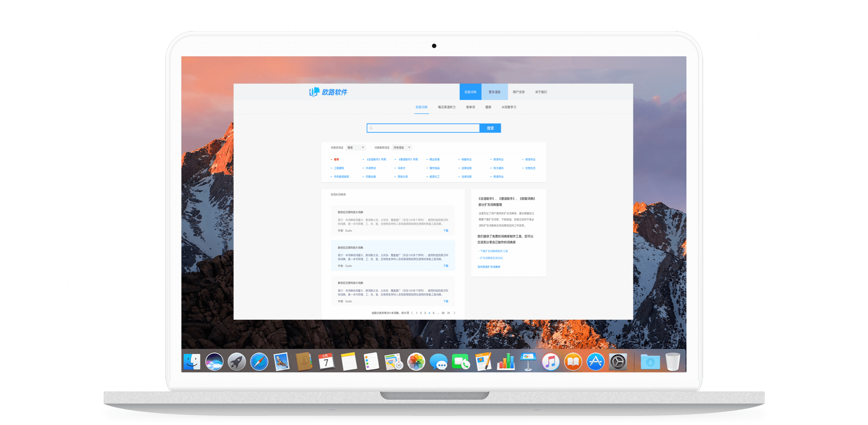Open the App Store icon
Image resolution: width=868 pixels, height=425 pixels.
click(595, 362)
